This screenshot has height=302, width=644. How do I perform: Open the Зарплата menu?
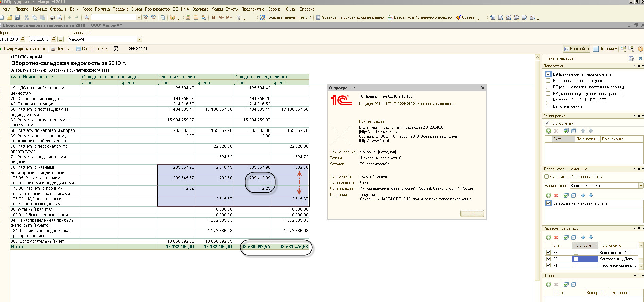click(x=200, y=9)
